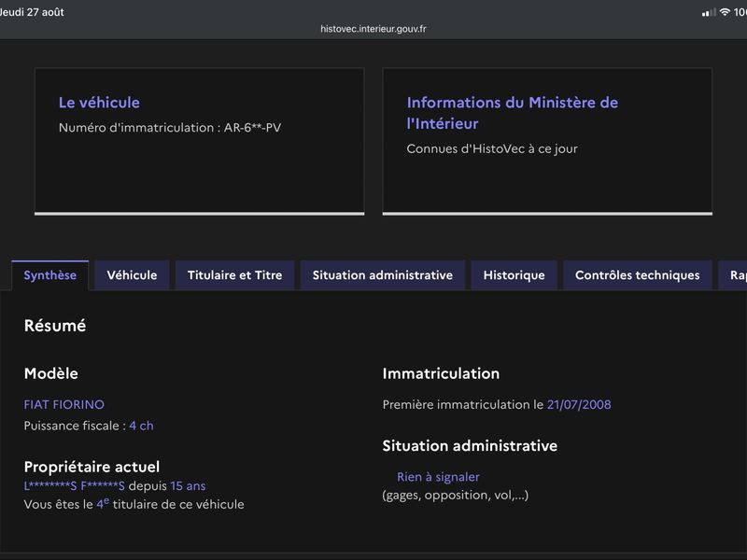The width and height of the screenshot is (747, 560).
Task: Click the Informations du Ministère de l'Intérieur heading
Action: point(512,113)
